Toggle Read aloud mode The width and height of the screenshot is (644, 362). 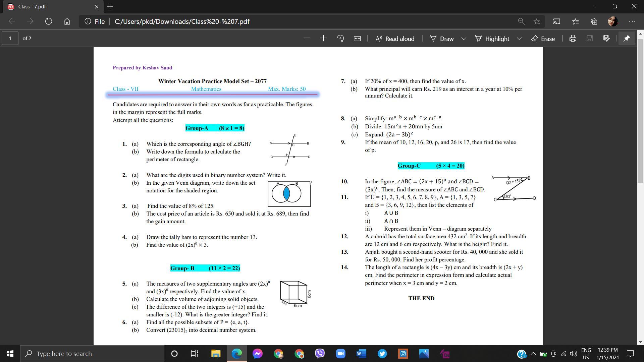click(x=395, y=39)
